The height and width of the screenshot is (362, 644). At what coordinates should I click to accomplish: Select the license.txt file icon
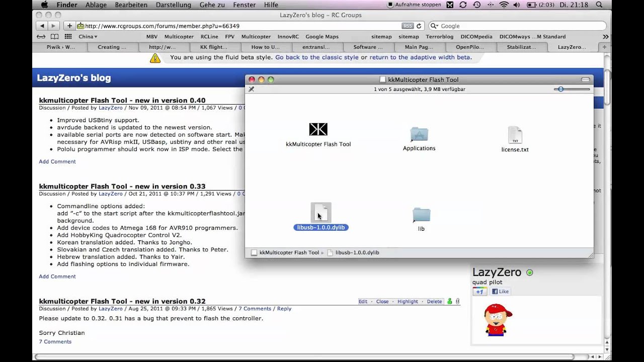tap(515, 135)
